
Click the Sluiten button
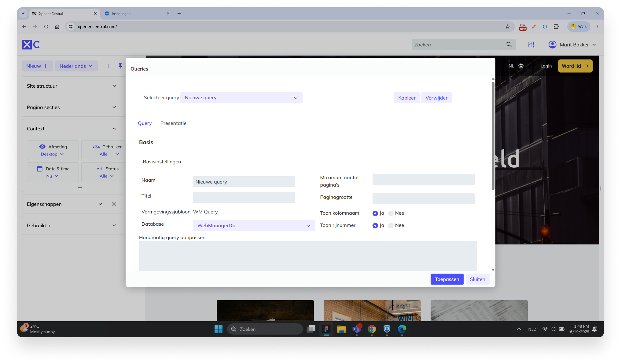coord(477,279)
